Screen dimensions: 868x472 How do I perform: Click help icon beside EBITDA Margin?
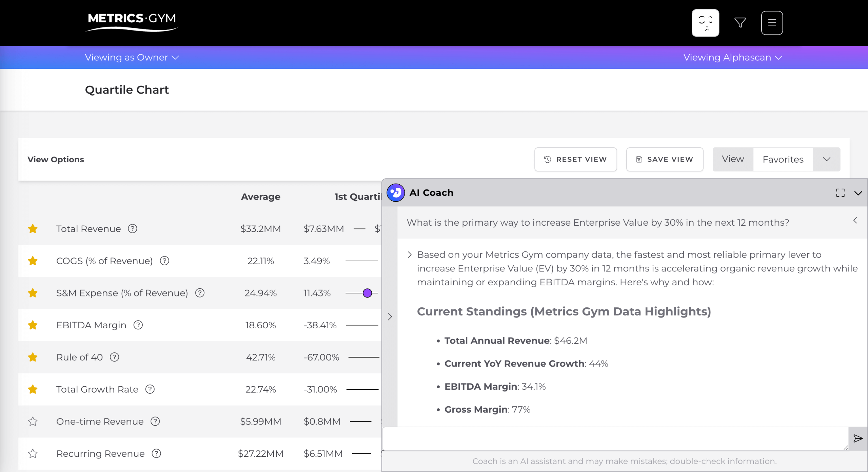[x=138, y=325]
